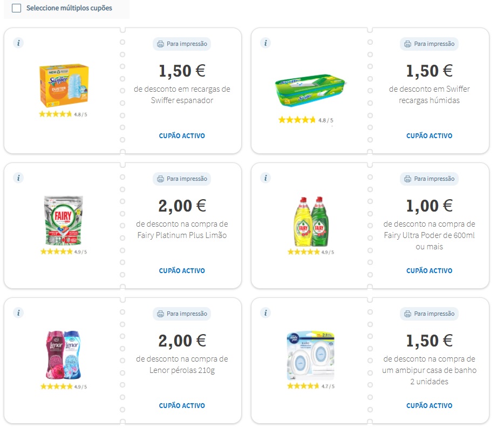Click CUPÃO ACTIVO on Fairy Platinum Plus Limão
The width and height of the screenshot is (504, 428).
pyautogui.click(x=182, y=271)
